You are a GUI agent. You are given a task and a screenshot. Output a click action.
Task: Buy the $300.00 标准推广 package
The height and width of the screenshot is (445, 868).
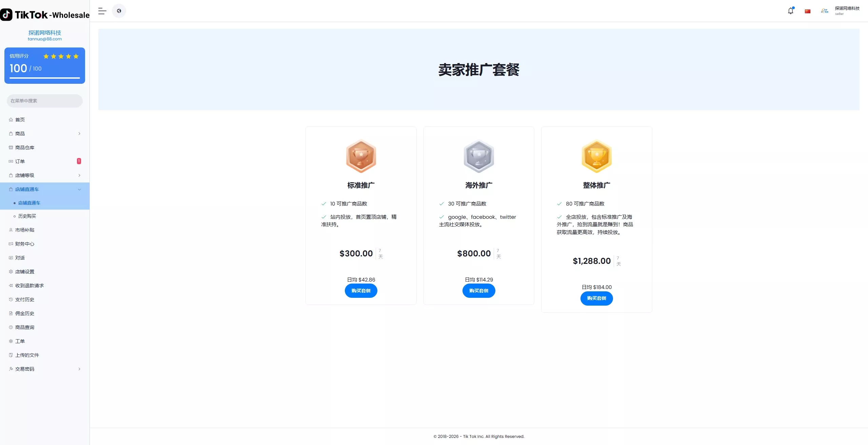coord(361,291)
